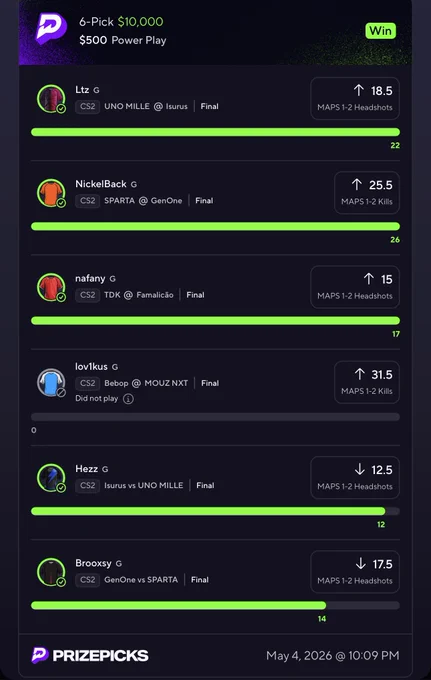Tap the 6-Pick $10,000 title
This screenshot has height=680, width=431.
tap(121, 22)
